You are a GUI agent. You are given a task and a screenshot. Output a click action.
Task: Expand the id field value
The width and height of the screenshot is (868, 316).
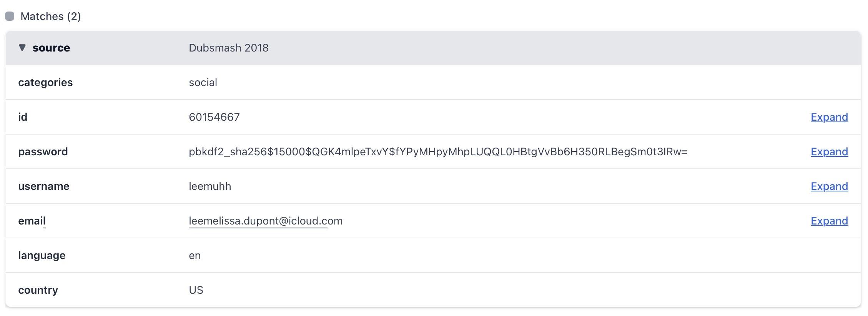pos(829,117)
